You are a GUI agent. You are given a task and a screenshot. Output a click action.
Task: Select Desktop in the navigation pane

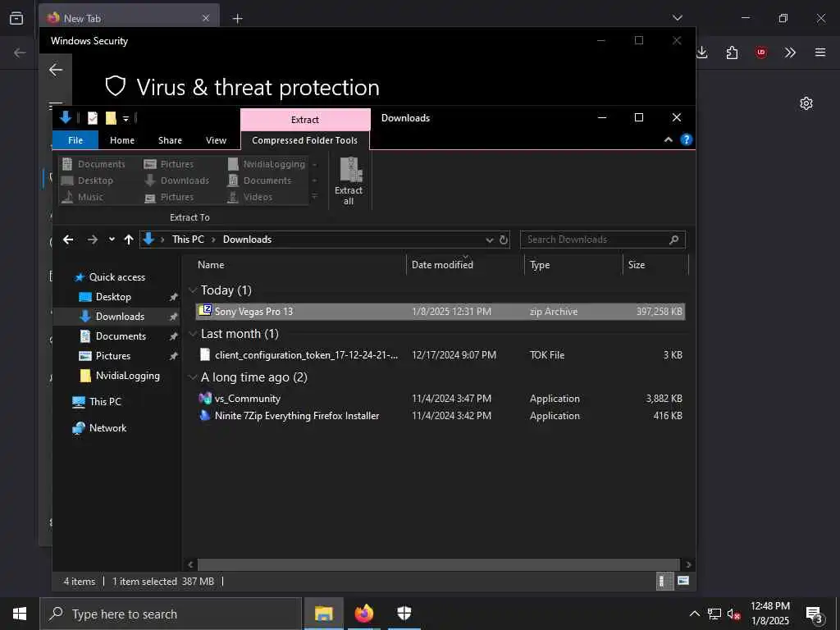click(113, 297)
